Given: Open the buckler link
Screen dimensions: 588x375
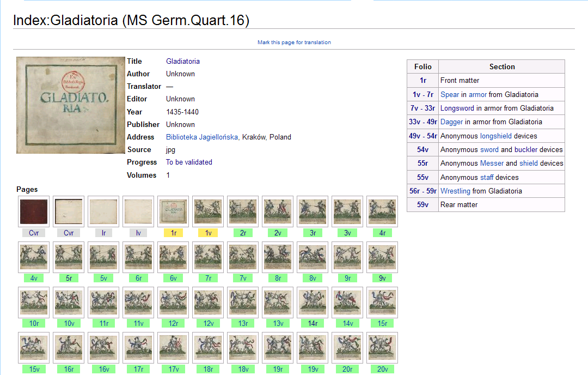Looking at the screenshot, I should click(x=526, y=149).
